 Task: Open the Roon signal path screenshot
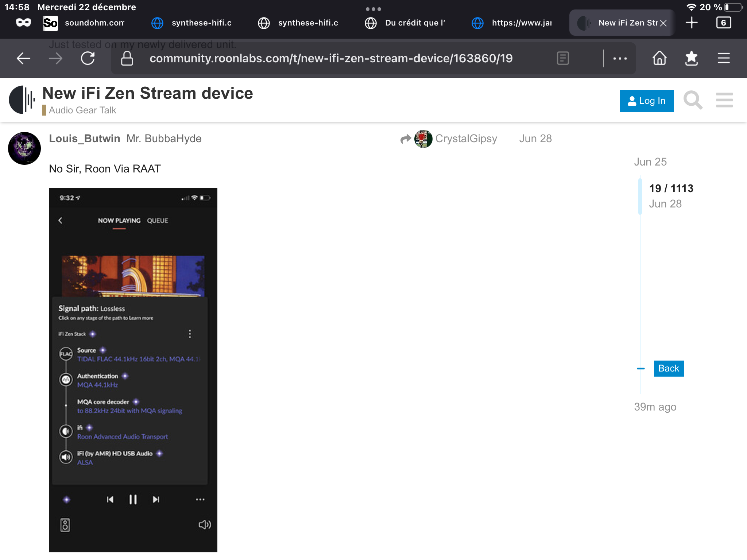point(133,370)
